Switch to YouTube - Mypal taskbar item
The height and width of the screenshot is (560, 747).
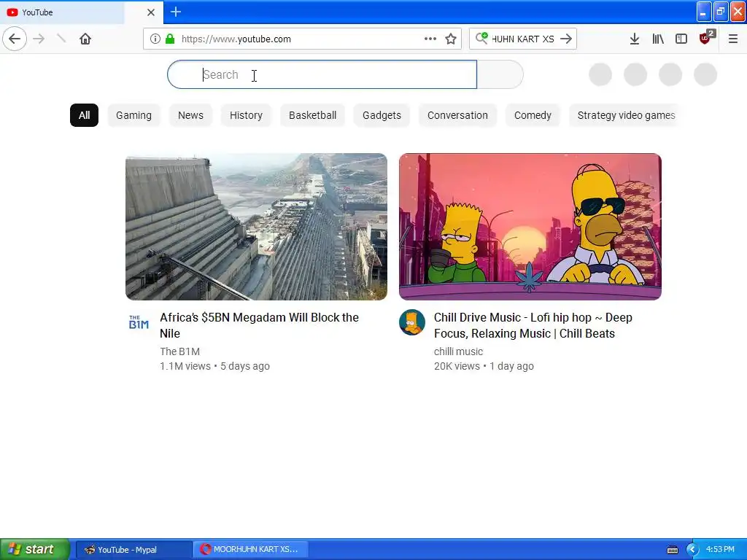[134, 550]
